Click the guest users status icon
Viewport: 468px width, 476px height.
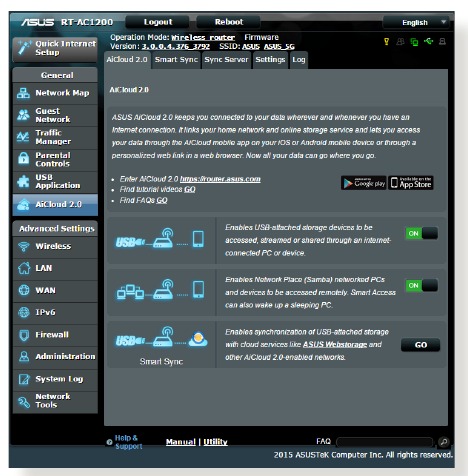pyautogui.click(x=400, y=42)
